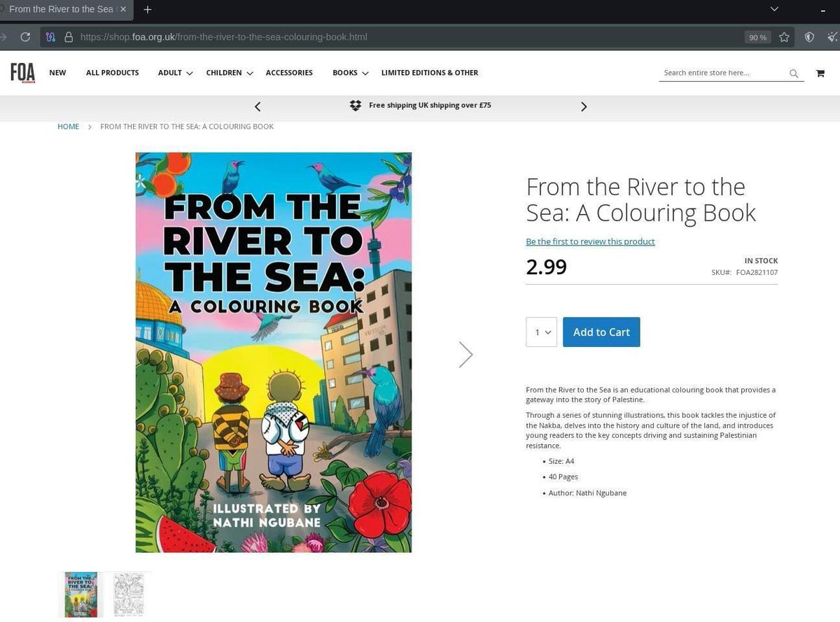
Task: Click the 'Author: Nathi Ngubane' bullet
Action: point(587,493)
